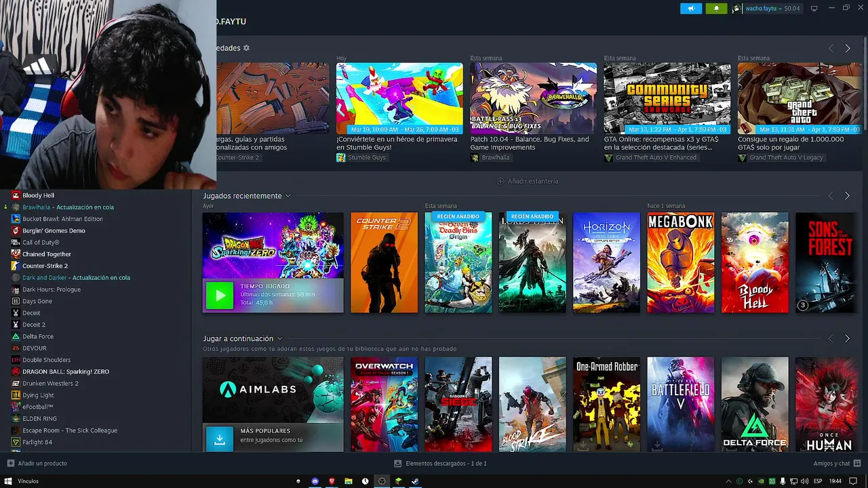Open The Seven Deadly Sins Origin cover
Viewport: 868px width, 488px height.
[458, 263]
